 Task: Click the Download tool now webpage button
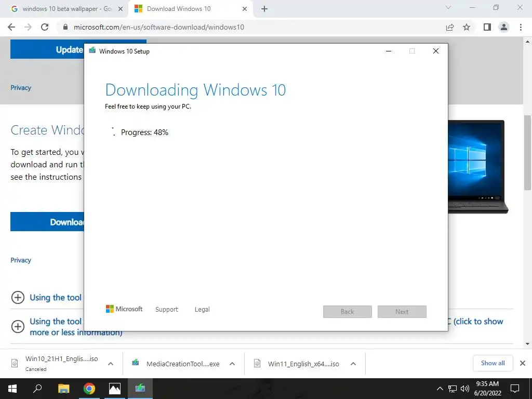(47, 222)
